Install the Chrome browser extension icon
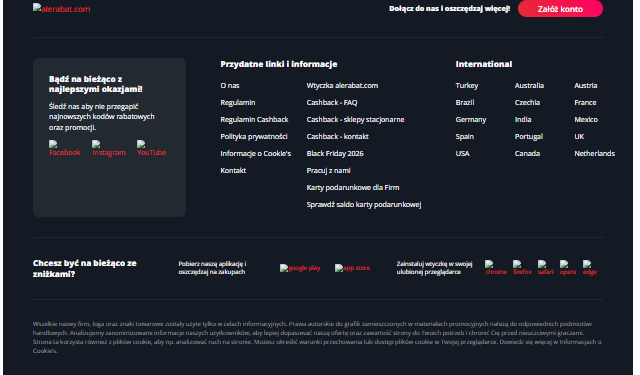This screenshot has height=375, width=640. [496, 268]
